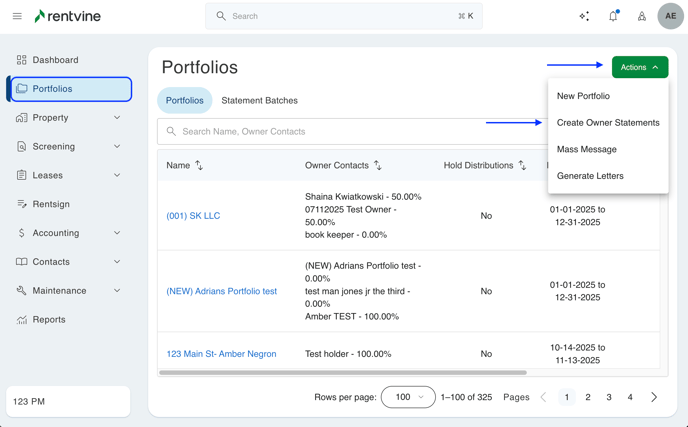Open the notifications bell
Image resolution: width=688 pixels, height=427 pixels.
click(613, 16)
